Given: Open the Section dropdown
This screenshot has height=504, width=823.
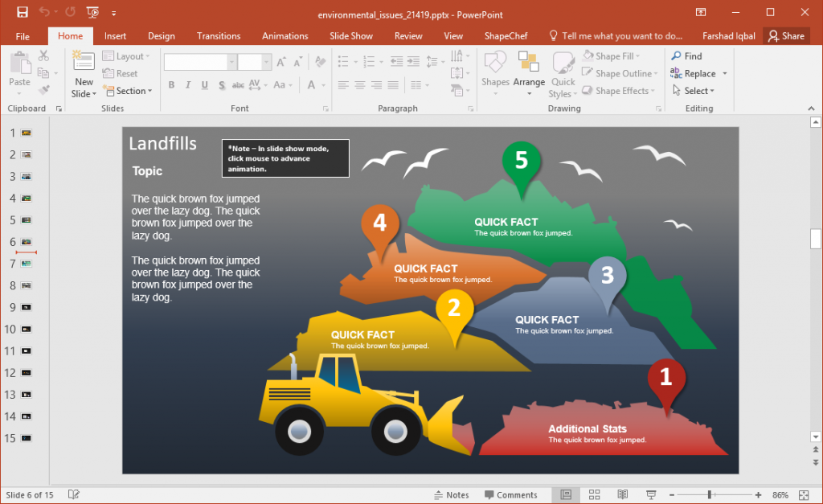Looking at the screenshot, I should (x=128, y=91).
